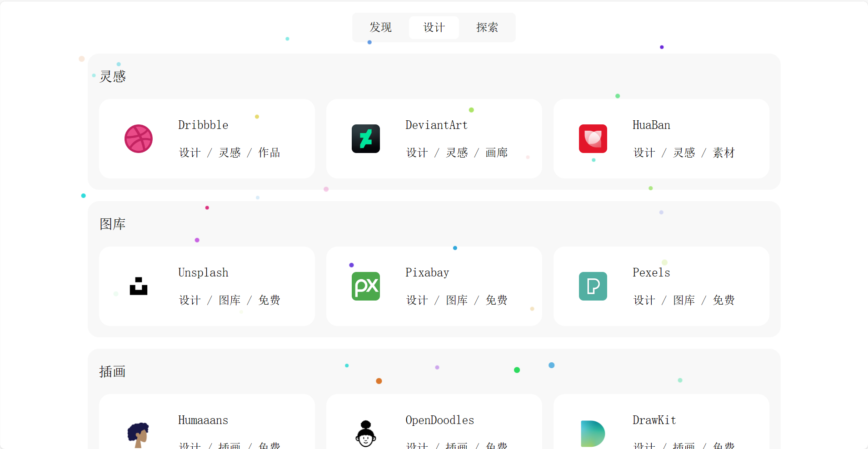Open the Pixabay title link
This screenshot has width=868, height=449.
(x=427, y=273)
